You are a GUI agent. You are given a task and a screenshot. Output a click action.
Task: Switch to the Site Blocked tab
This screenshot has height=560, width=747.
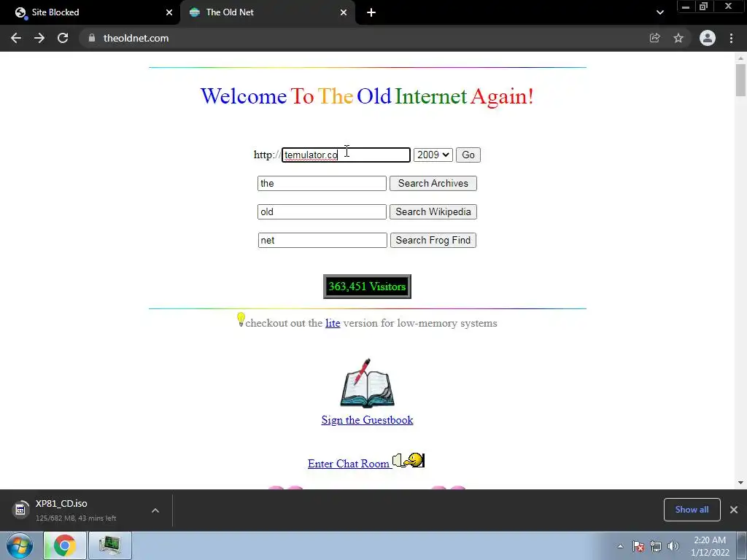(x=90, y=12)
